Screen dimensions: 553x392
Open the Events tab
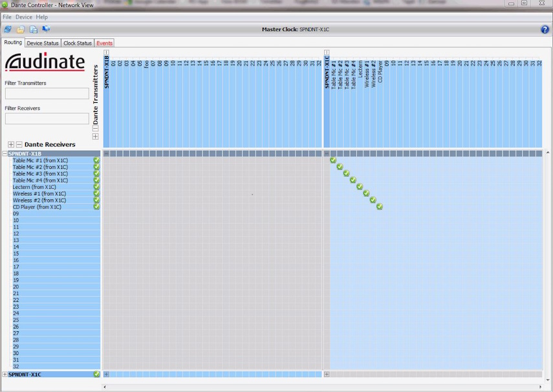coord(104,43)
